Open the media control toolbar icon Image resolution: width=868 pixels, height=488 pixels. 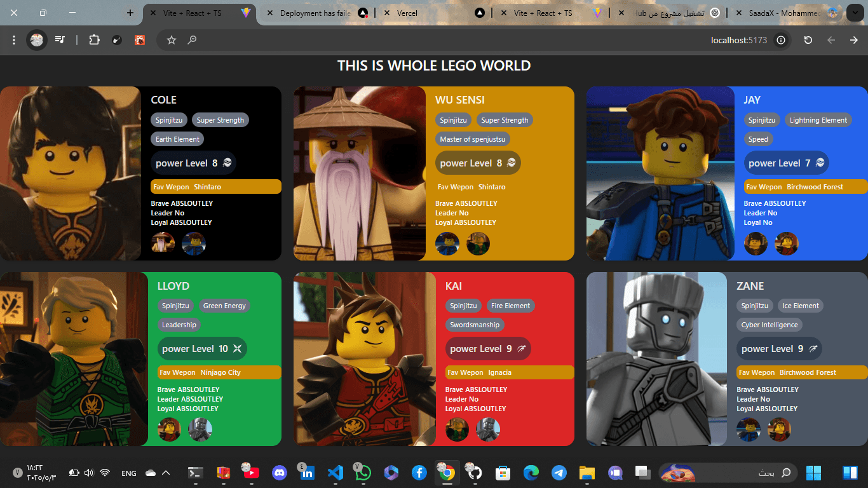pyautogui.click(x=60, y=40)
